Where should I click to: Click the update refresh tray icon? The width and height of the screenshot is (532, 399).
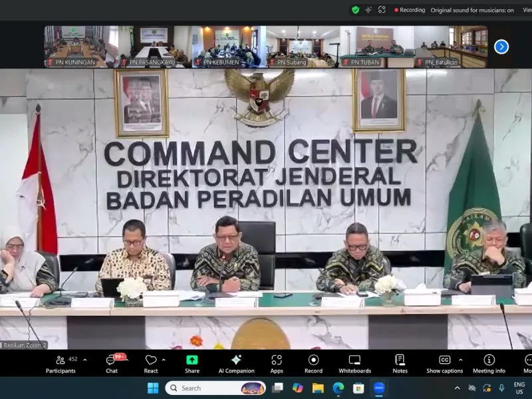(487, 388)
